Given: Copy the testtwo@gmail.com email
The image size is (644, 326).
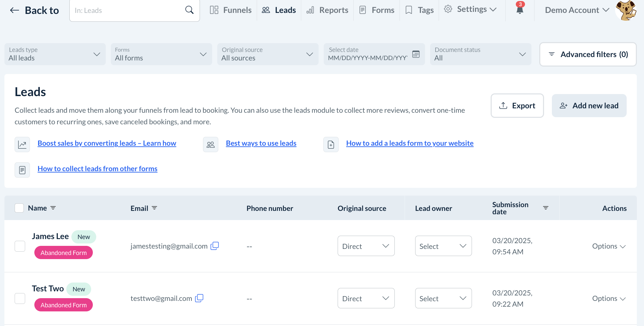Looking at the screenshot, I should click(199, 298).
